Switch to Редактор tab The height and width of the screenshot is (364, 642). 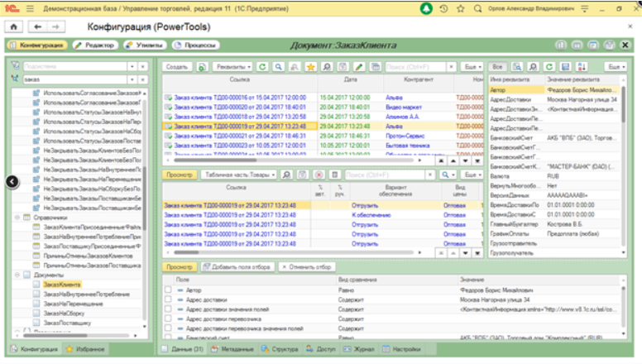(95, 45)
